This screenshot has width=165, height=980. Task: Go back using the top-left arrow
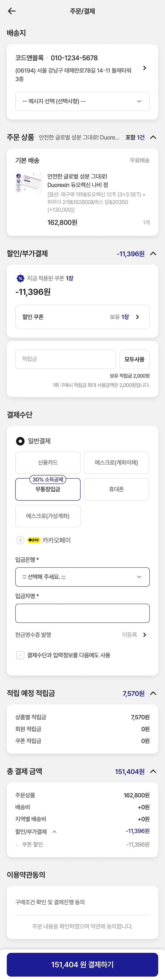point(12,11)
